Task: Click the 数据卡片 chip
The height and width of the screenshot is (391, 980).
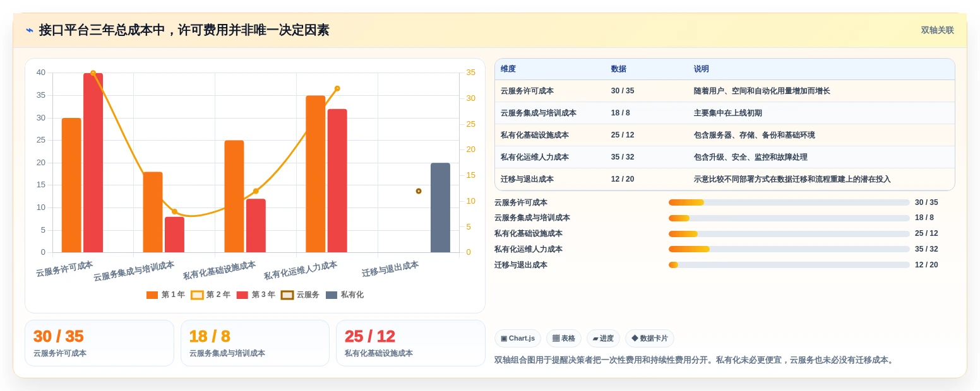Action: [x=650, y=338]
